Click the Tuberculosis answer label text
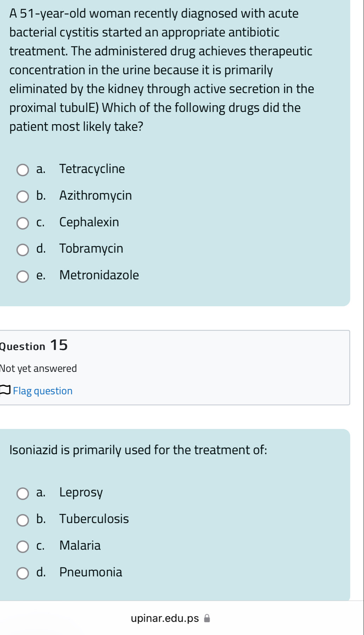 tap(94, 519)
